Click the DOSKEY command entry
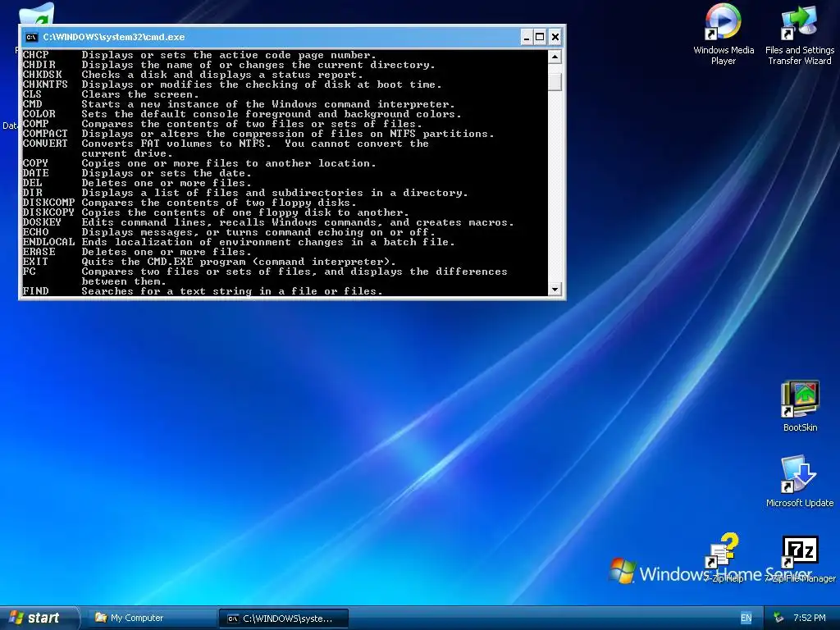 pos(268,222)
